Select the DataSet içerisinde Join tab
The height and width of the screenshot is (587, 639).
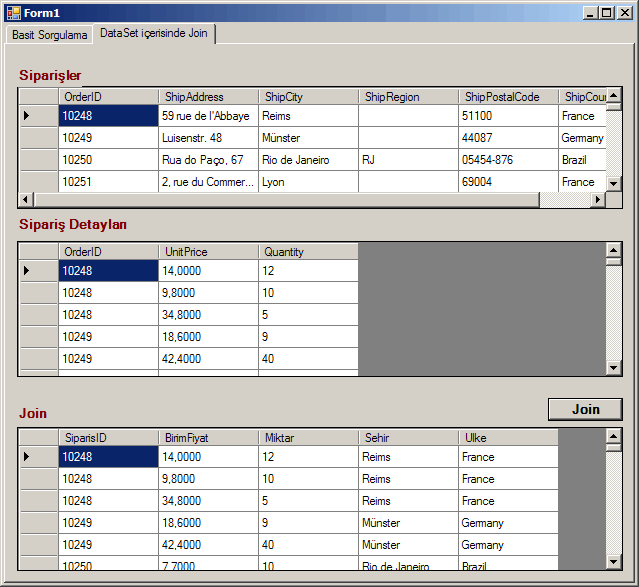coord(154,33)
